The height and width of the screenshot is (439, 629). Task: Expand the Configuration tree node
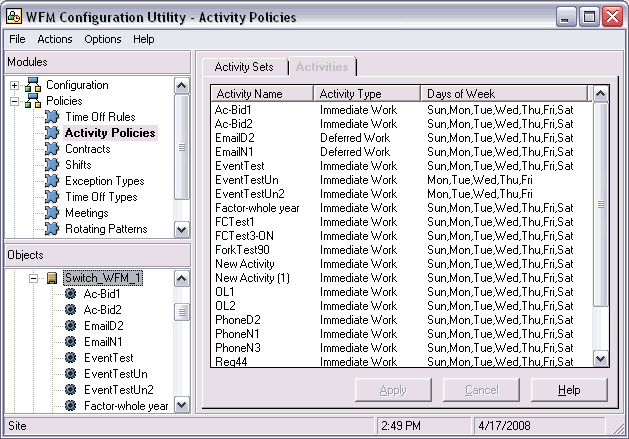pyautogui.click(x=15, y=85)
